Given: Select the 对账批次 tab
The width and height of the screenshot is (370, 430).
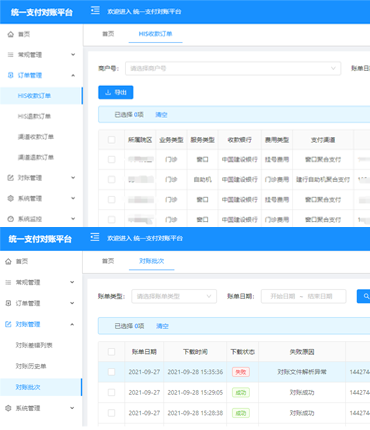Looking at the screenshot, I should click(152, 261).
